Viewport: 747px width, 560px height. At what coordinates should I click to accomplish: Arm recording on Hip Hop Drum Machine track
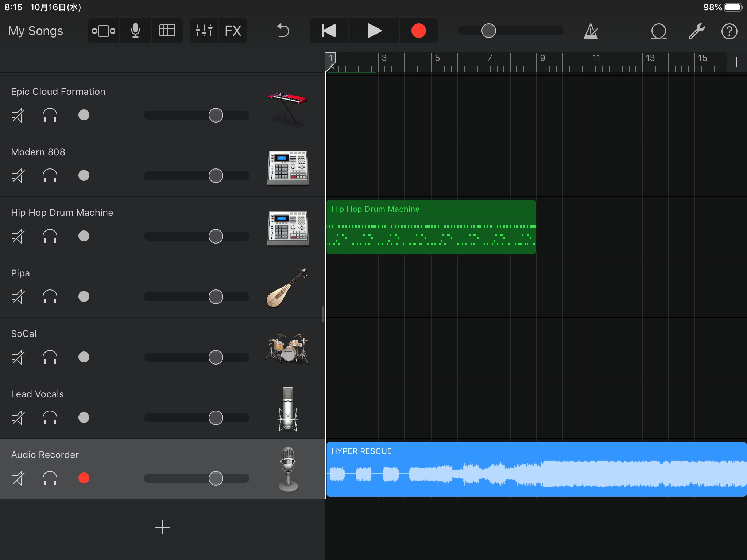point(84,236)
